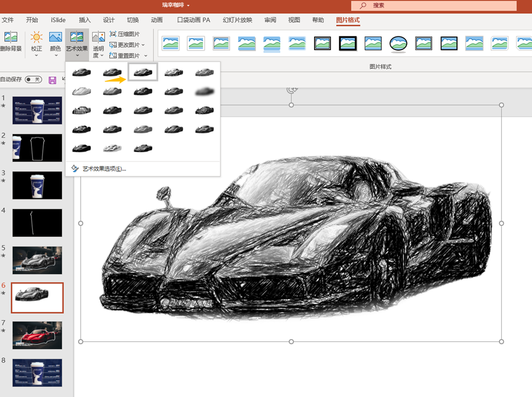Switch to the 切换 tab
Image resolution: width=532 pixels, height=397 pixels.
132,20
